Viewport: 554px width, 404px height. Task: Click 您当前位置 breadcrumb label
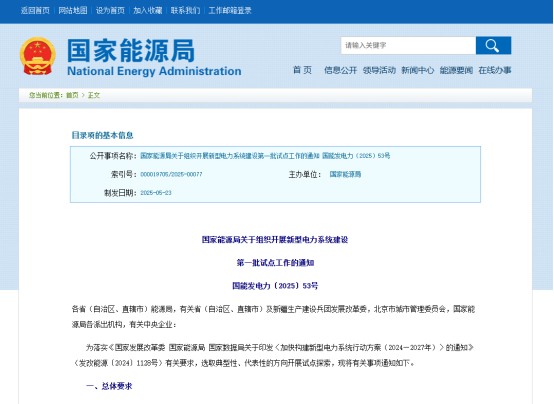coord(46,95)
